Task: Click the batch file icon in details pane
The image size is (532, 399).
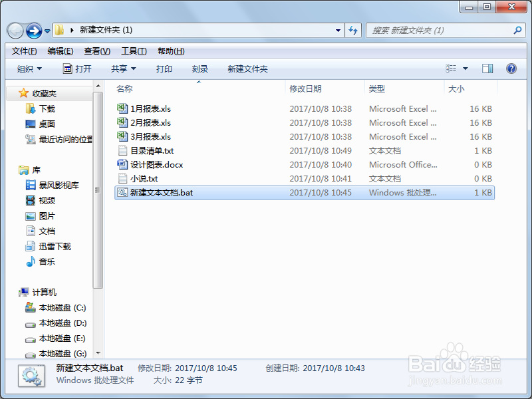Action: (31, 376)
